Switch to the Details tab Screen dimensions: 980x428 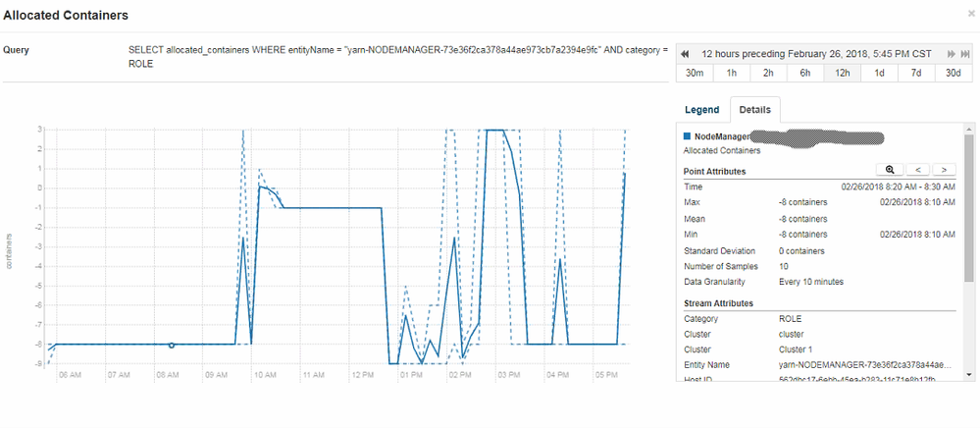pos(755,110)
